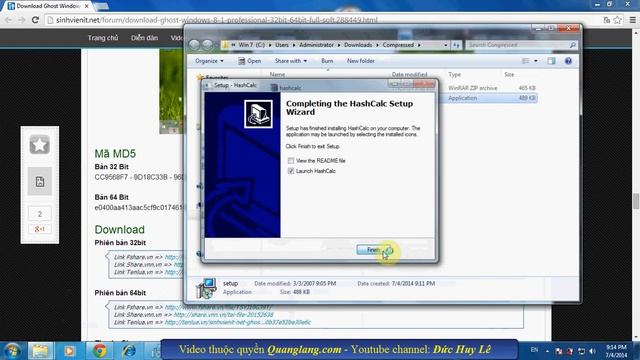Open Trang chủ in site navigation
The width and height of the screenshot is (640, 360).
click(103, 38)
